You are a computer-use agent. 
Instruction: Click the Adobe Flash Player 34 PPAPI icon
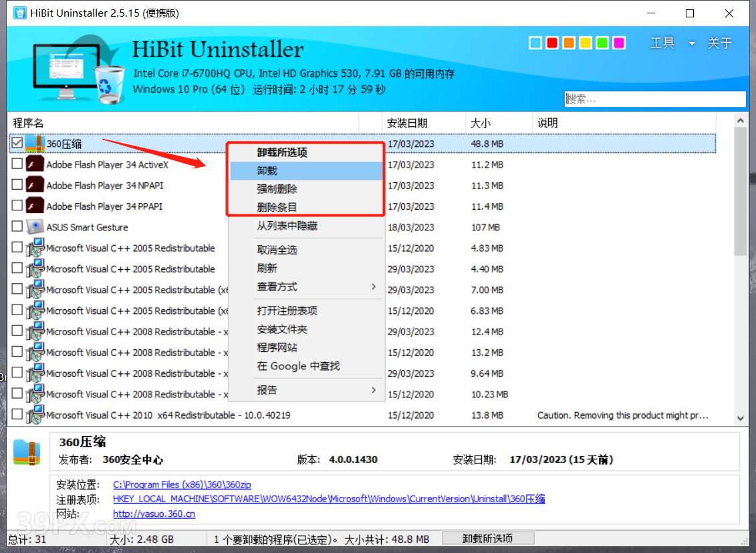[35, 206]
